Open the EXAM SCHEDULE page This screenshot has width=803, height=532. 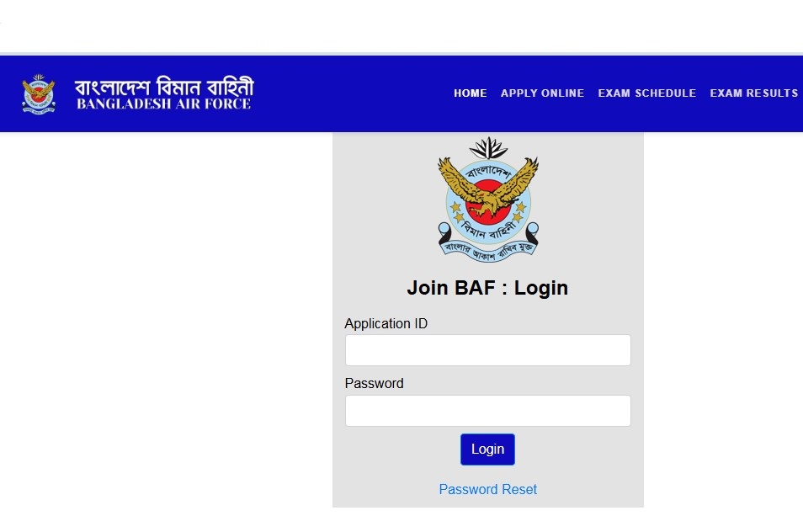[646, 93]
